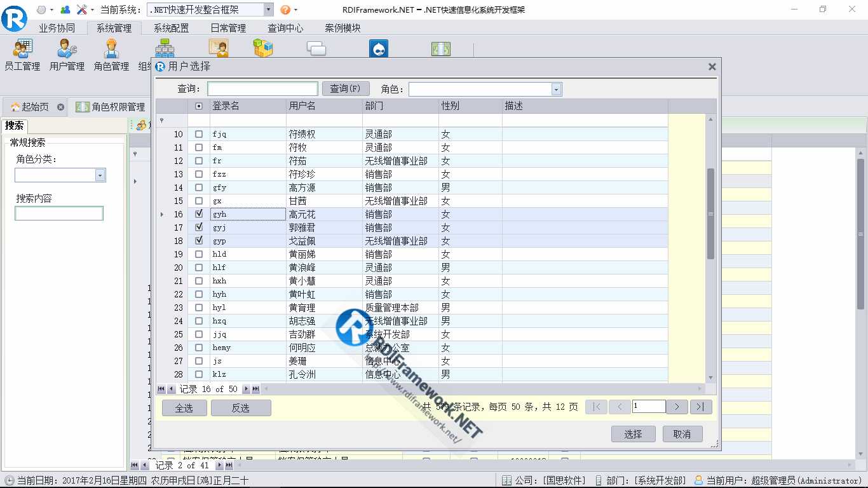Click the orange help question mark icon
The height and width of the screenshot is (488, 868).
(x=285, y=10)
